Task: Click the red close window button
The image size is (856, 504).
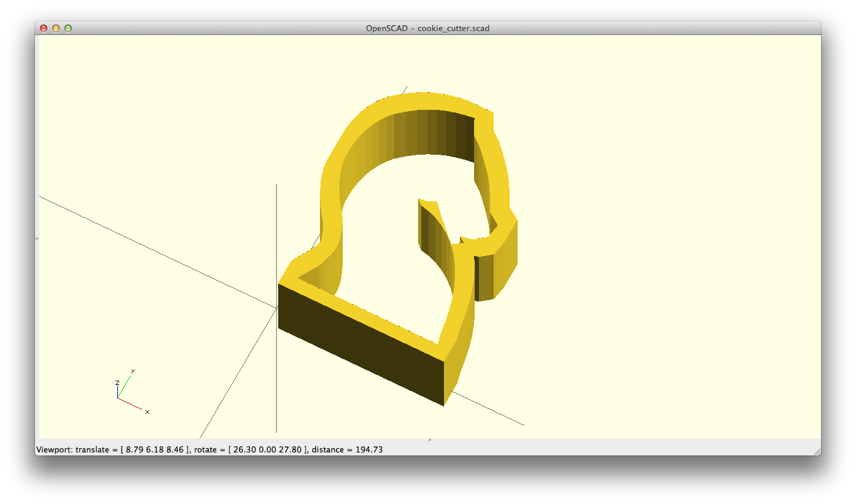Action: (44, 28)
